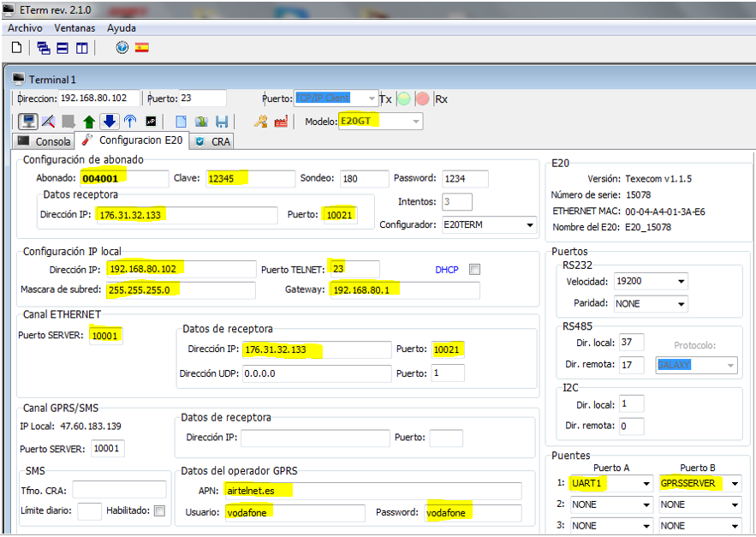Click the ETerm application title icon

(x=9, y=9)
